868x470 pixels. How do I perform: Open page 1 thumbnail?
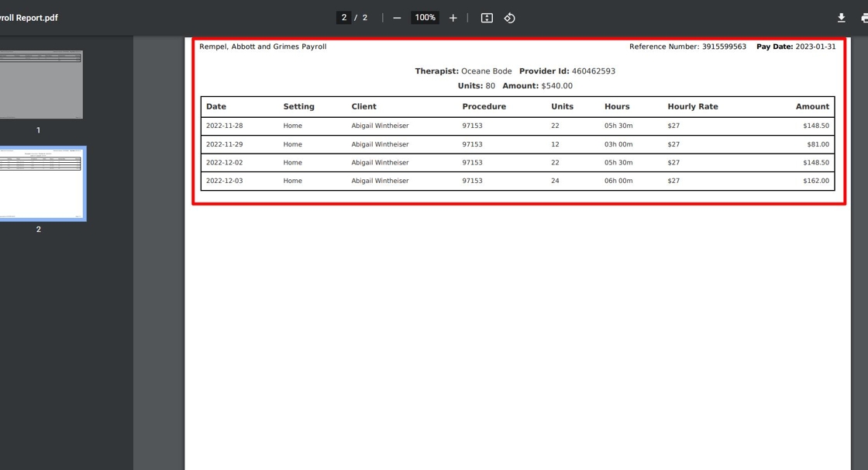click(40, 85)
